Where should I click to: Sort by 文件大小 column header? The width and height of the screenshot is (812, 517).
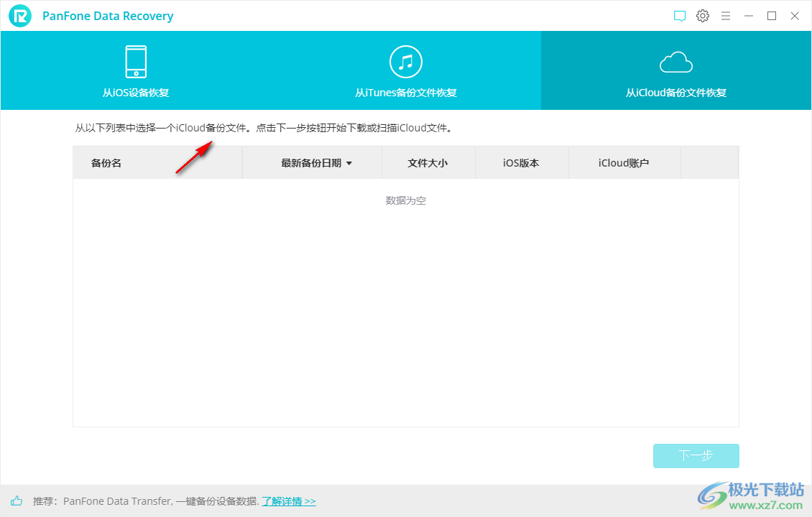coord(428,163)
